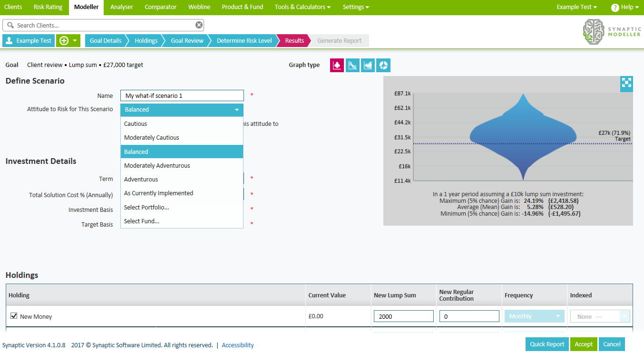Click the Synaptic Modeller brain logo
Screen dimensions: 644x352
click(594, 32)
